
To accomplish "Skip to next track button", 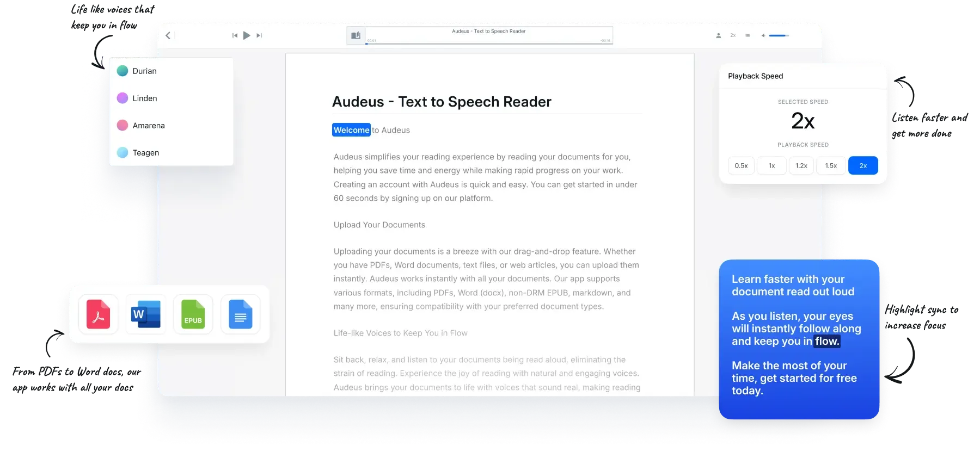I will pyautogui.click(x=259, y=35).
